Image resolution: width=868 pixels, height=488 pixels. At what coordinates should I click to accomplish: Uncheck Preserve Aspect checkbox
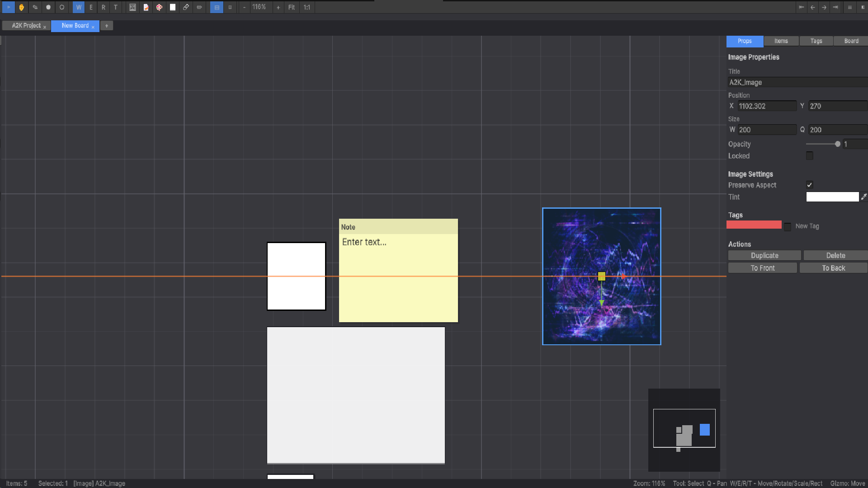point(809,185)
